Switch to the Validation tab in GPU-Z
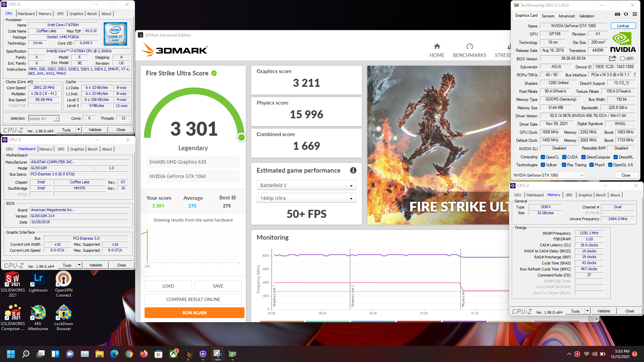 point(586,16)
